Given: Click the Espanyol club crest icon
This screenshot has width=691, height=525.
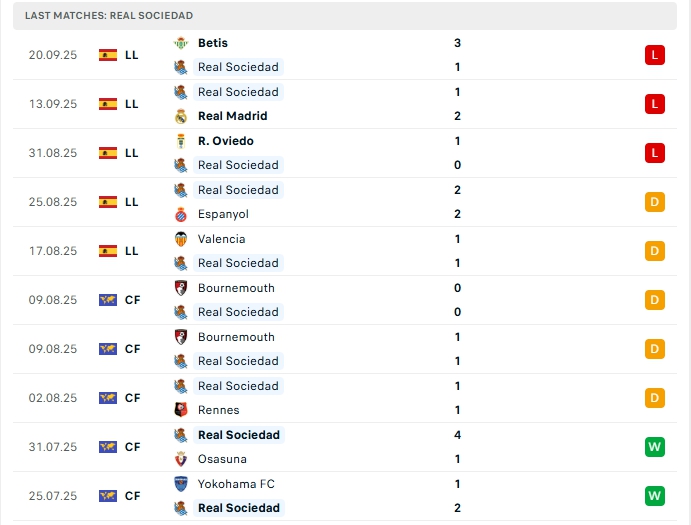Looking at the screenshot, I should pyautogui.click(x=180, y=214).
